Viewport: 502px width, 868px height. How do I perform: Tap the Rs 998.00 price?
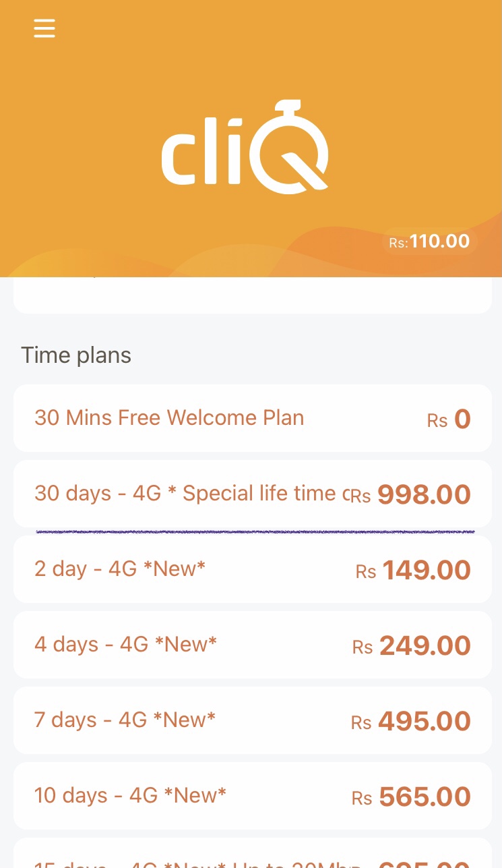[x=411, y=495]
